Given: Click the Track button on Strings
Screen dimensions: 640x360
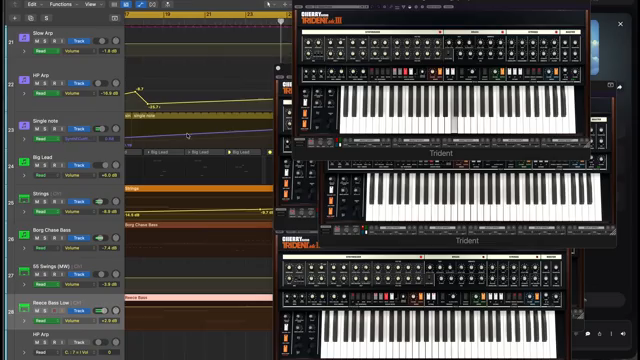Looking at the screenshot, I should 79,202.
